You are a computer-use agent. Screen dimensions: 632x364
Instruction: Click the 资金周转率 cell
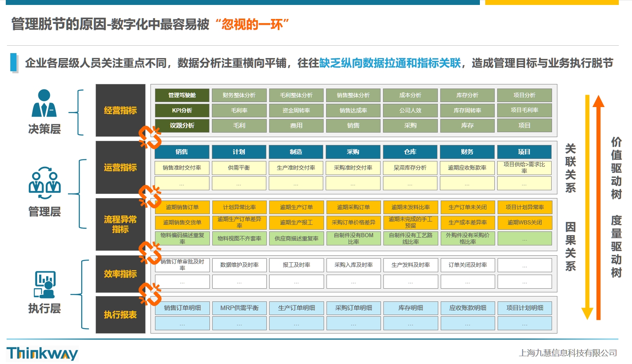click(x=296, y=110)
